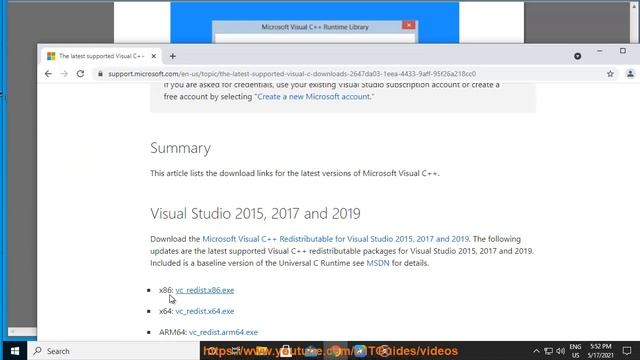Open Microsoft Visual C++ Redistributable link
Viewport: 640px width, 360px height.
coord(336,239)
